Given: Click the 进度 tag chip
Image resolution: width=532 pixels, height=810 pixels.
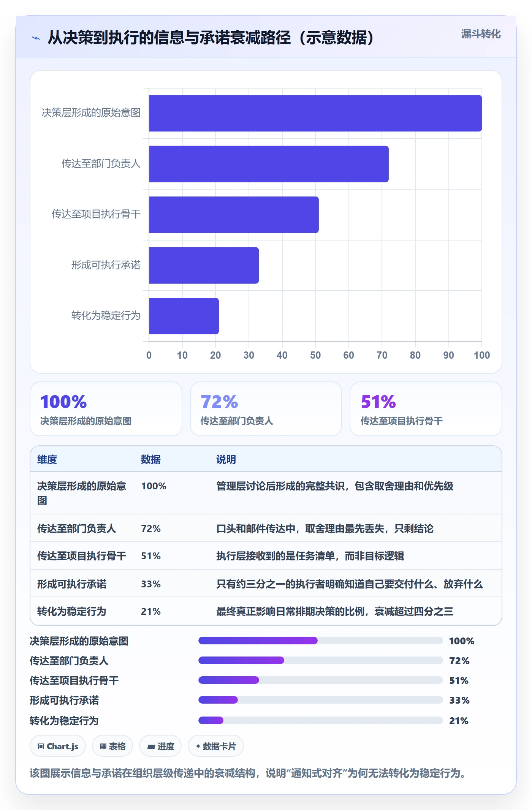Looking at the screenshot, I should (160, 746).
